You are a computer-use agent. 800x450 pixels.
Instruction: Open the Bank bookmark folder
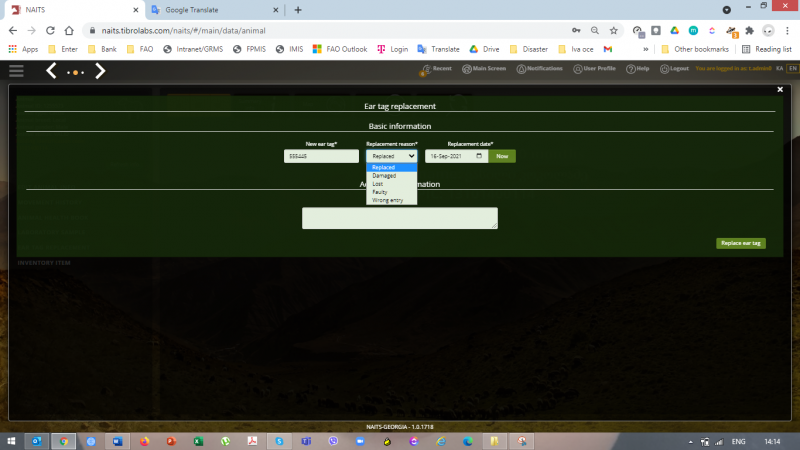(103, 49)
